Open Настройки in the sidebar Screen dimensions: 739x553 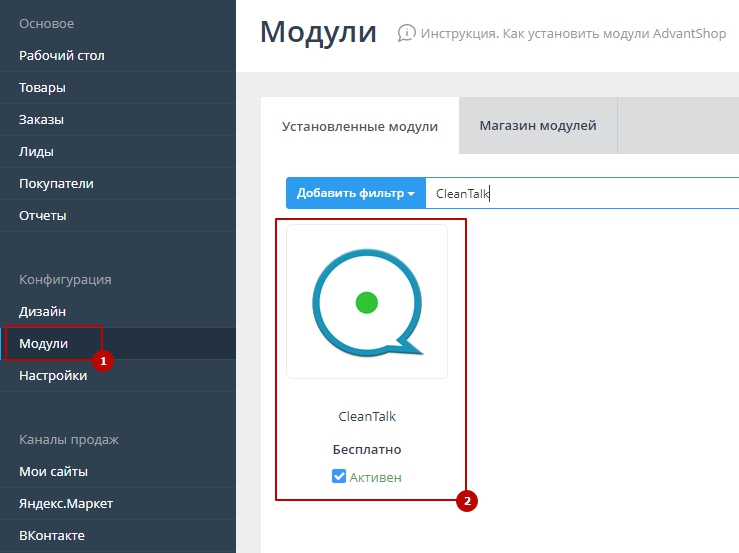(53, 375)
